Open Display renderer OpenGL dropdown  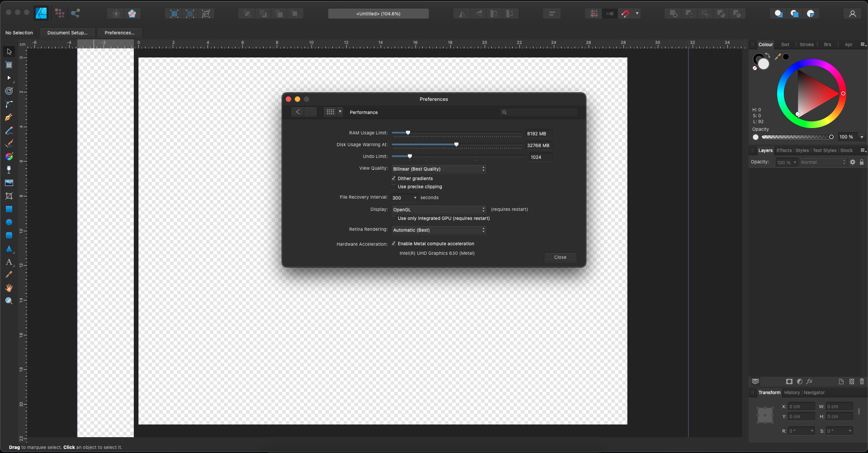[439, 210]
